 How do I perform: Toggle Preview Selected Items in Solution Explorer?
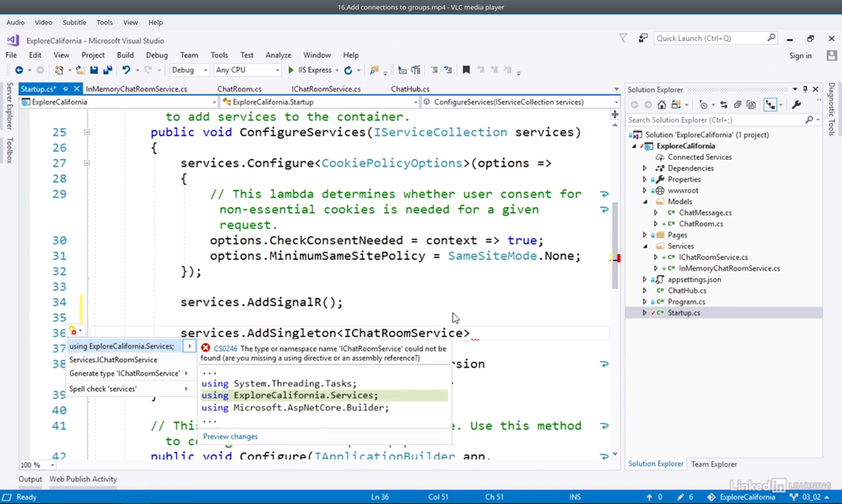click(x=770, y=104)
